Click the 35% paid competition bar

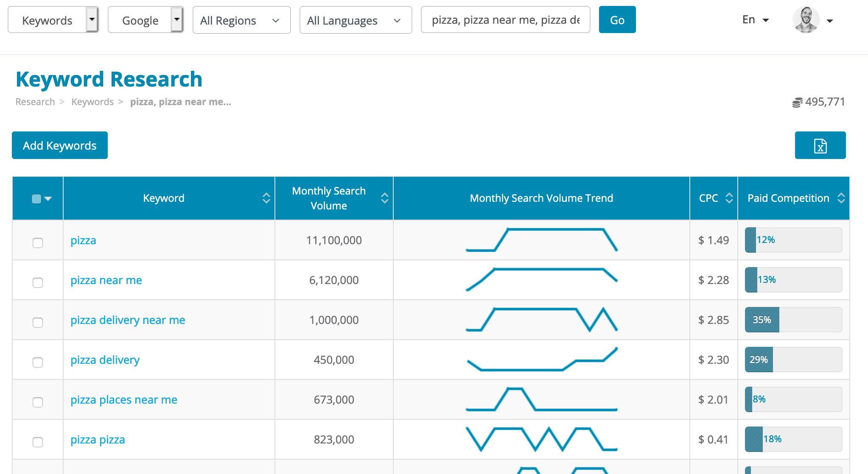click(762, 320)
